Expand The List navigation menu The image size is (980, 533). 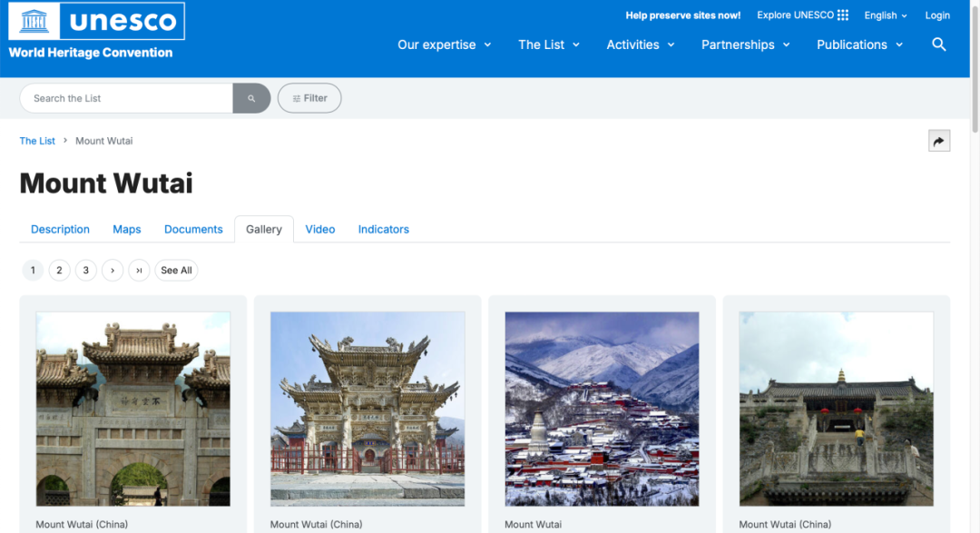tap(549, 44)
